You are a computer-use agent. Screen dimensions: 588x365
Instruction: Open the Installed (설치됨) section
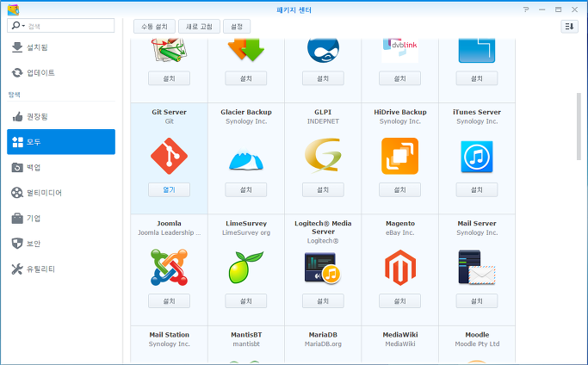(x=61, y=47)
